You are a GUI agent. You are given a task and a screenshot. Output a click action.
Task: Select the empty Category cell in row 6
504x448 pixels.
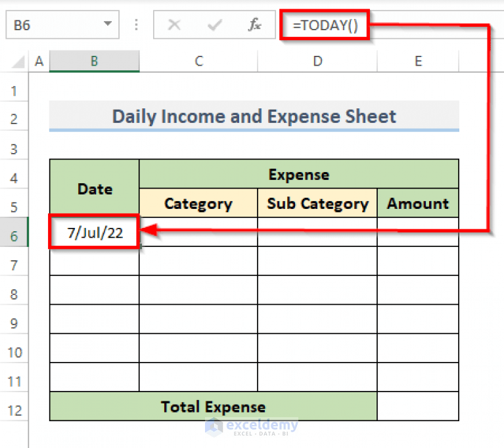coord(198,232)
